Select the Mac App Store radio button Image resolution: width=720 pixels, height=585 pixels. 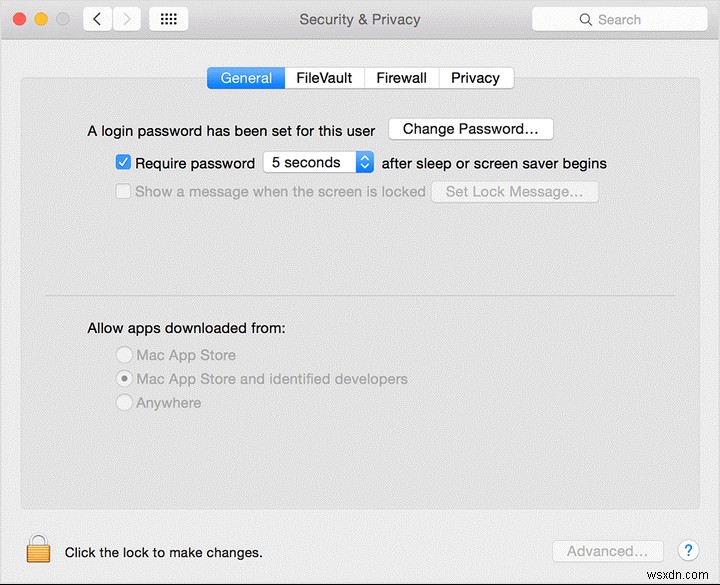[x=124, y=355]
